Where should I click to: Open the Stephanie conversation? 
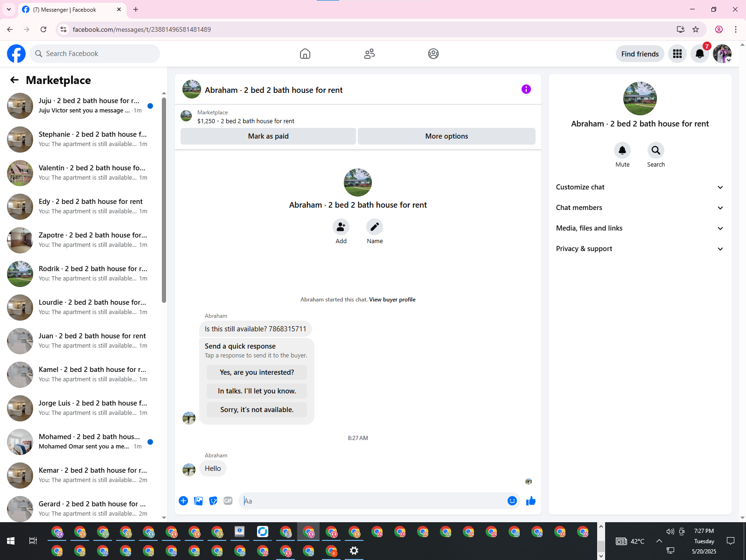pos(80,140)
